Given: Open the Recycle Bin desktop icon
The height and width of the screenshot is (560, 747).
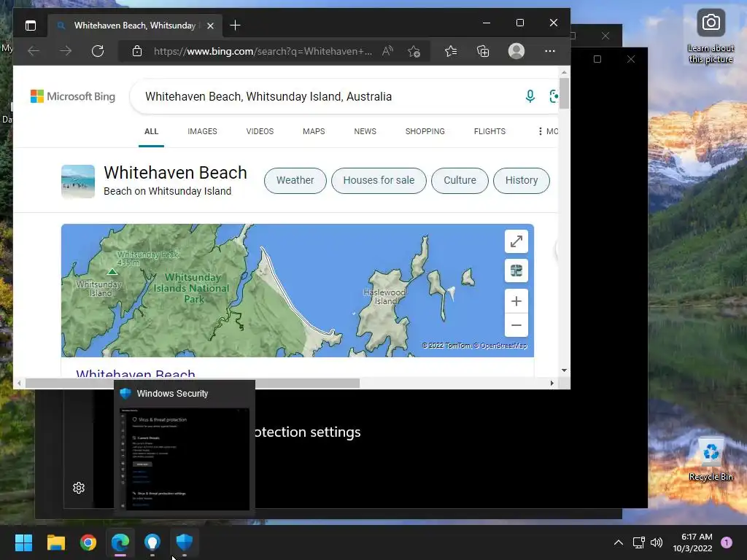Looking at the screenshot, I should 711,459.
